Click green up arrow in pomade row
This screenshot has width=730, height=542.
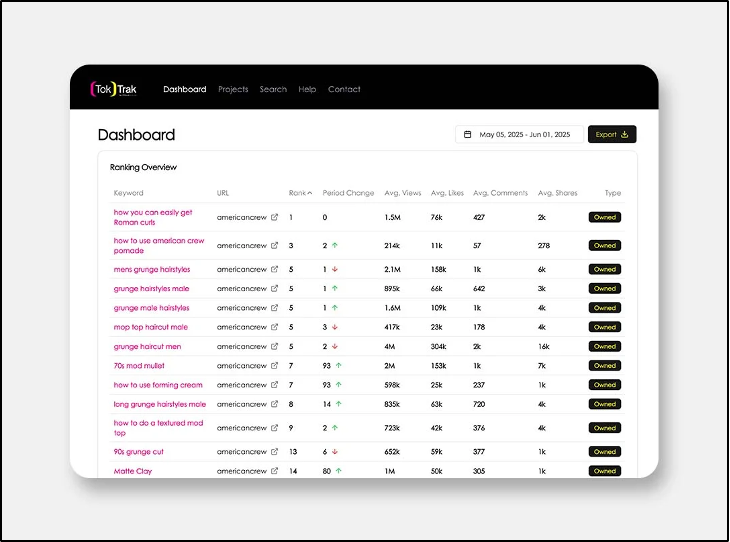click(335, 245)
